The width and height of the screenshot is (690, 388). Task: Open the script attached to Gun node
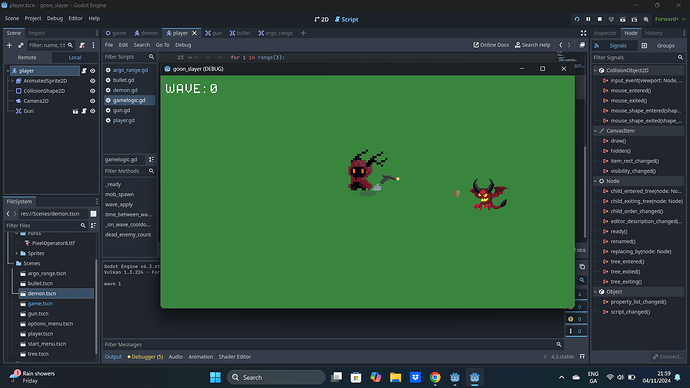coord(84,111)
